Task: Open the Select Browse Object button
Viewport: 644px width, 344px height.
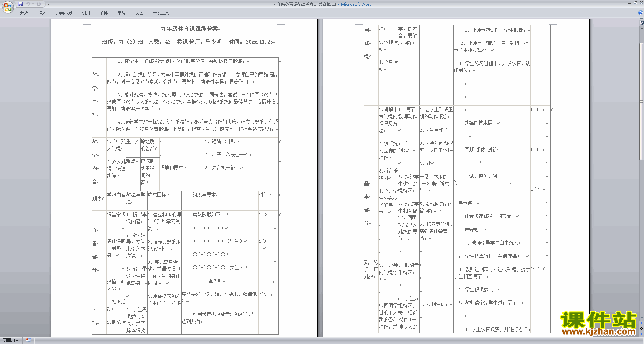Action: click(x=641, y=329)
